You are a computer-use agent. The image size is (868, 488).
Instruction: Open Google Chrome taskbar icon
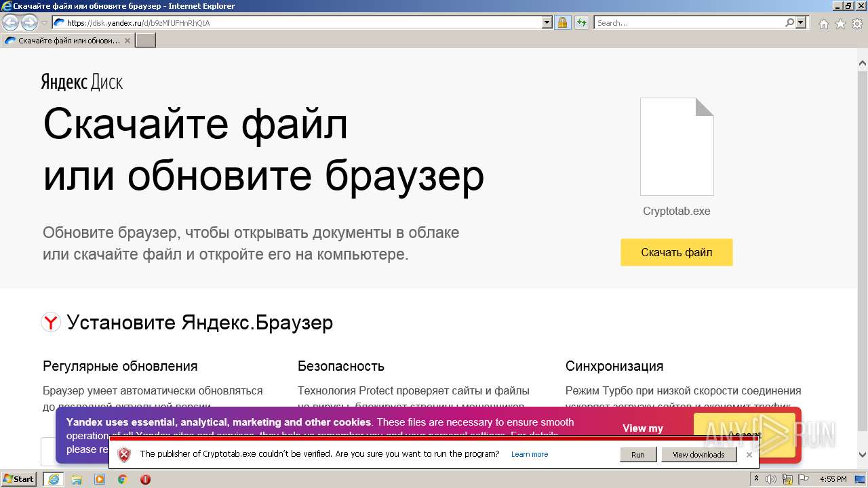(122, 479)
